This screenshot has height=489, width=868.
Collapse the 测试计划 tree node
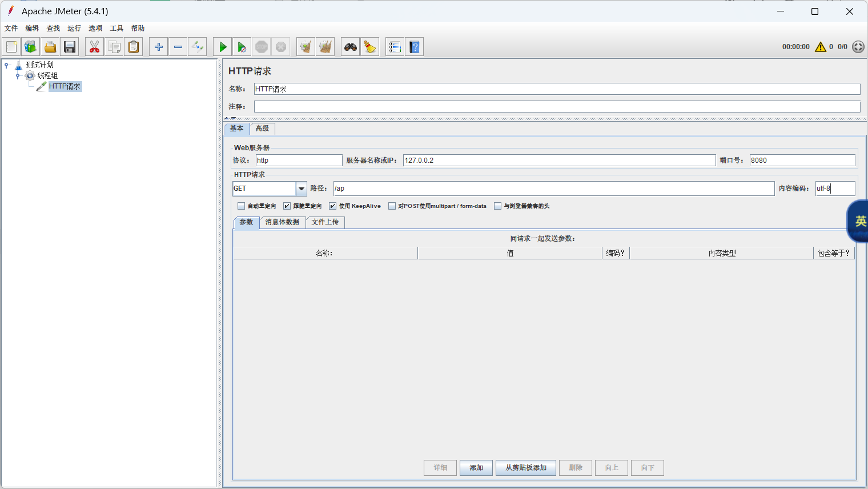[6, 65]
